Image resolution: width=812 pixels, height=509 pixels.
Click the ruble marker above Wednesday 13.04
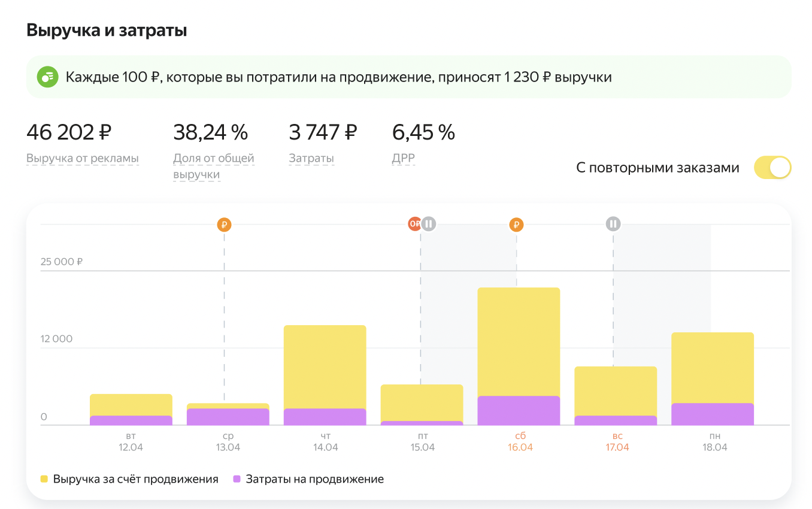tap(224, 225)
